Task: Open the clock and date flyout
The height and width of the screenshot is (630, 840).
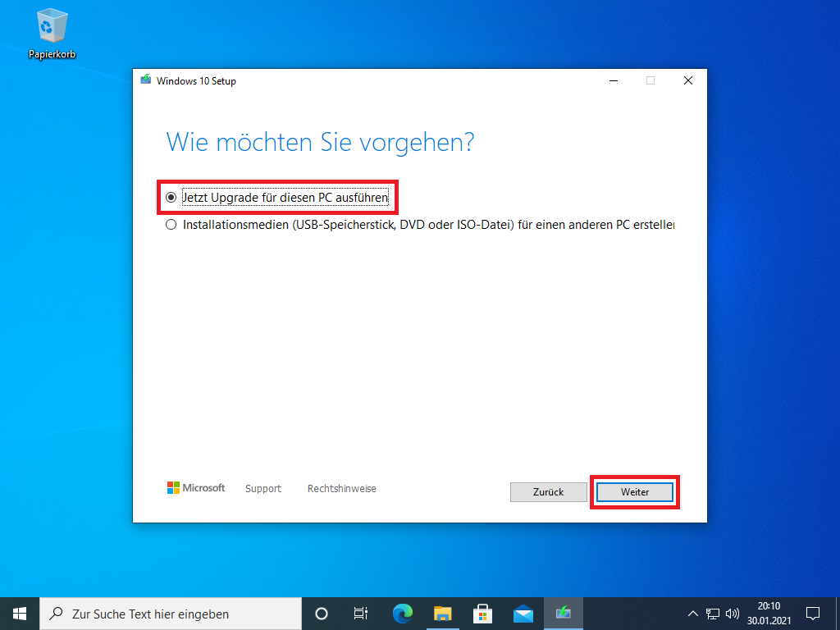Action: pyautogui.click(x=769, y=614)
